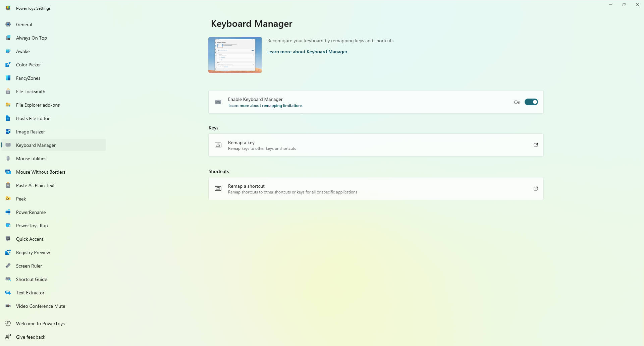Go to General settings page

coord(24,24)
